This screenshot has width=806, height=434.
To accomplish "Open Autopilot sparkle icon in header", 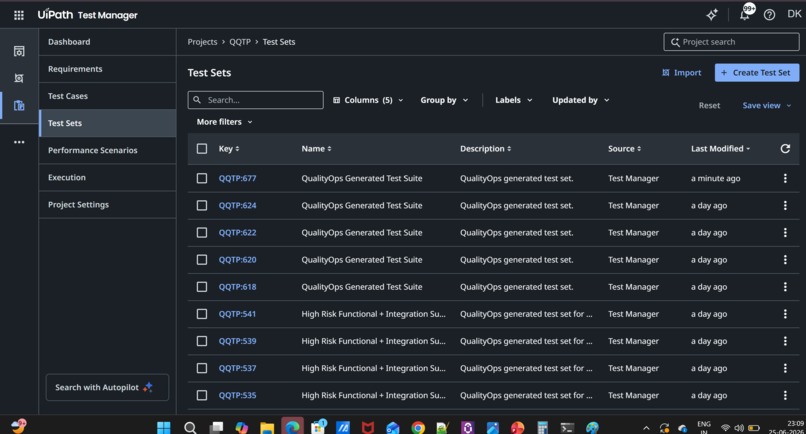I will 712,15.
